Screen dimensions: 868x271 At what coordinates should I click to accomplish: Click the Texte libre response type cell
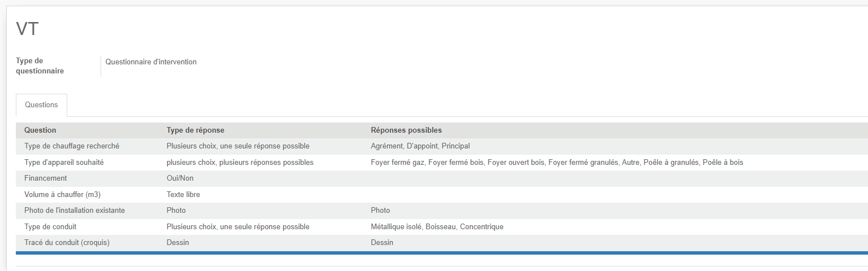(x=183, y=195)
